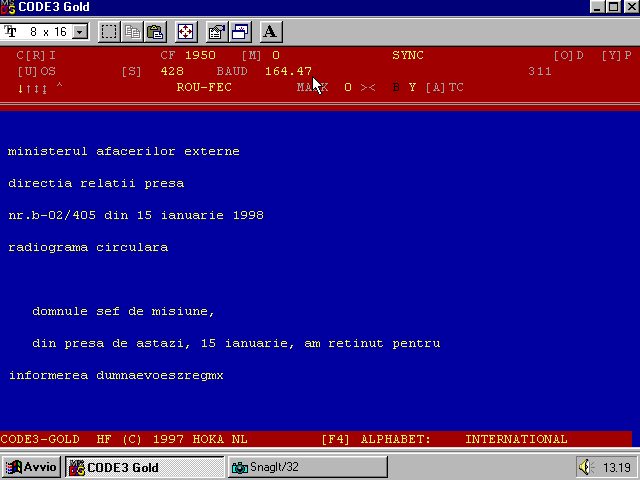Click the ROU-FEC mode label
Screen dimensions: 640x480
[203, 87]
